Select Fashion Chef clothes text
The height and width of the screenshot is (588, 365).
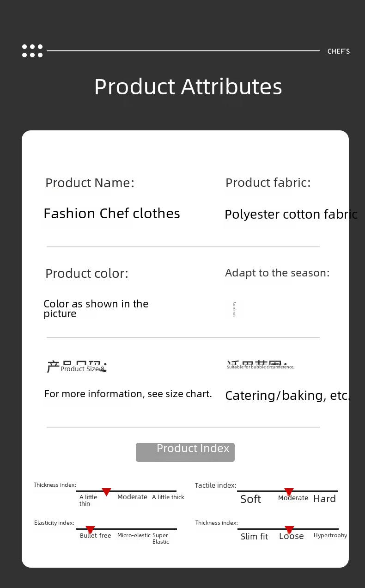112,214
